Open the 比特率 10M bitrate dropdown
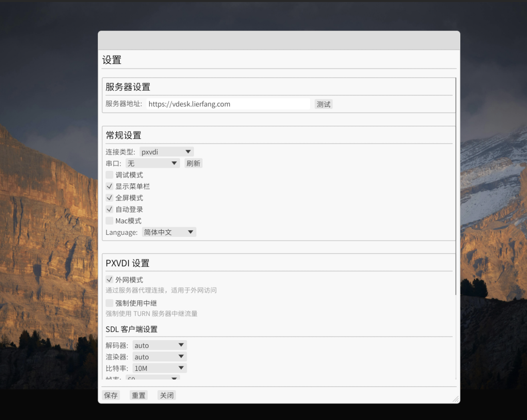527x420 pixels. pyautogui.click(x=159, y=368)
